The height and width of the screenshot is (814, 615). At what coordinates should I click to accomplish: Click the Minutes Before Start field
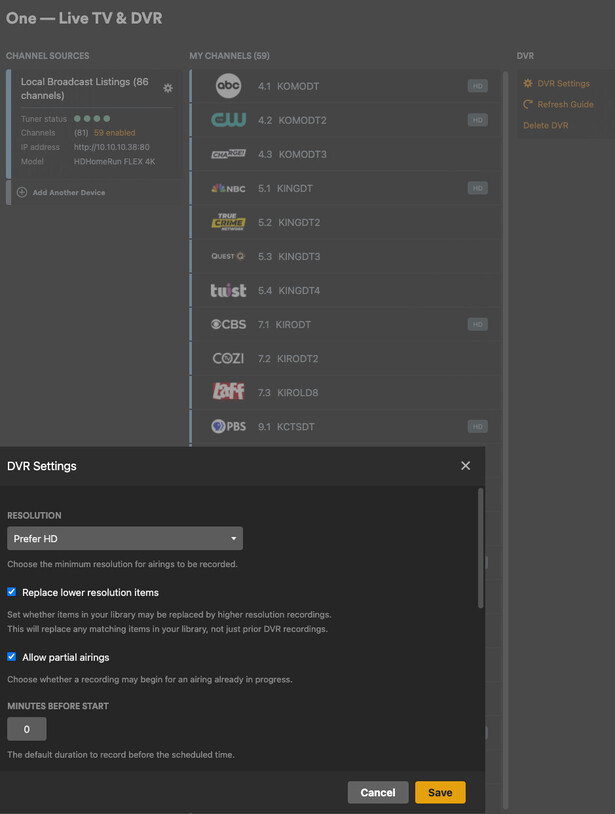pyautogui.click(x=26, y=729)
